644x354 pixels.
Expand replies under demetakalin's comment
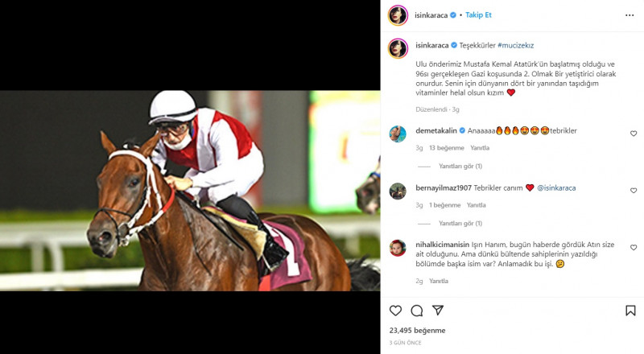[460, 167]
